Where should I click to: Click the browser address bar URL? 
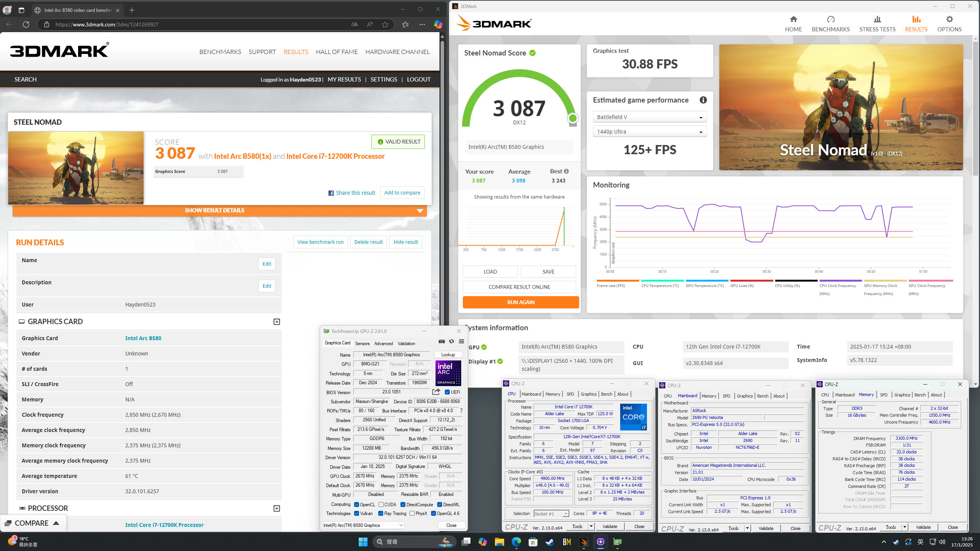pos(107,24)
